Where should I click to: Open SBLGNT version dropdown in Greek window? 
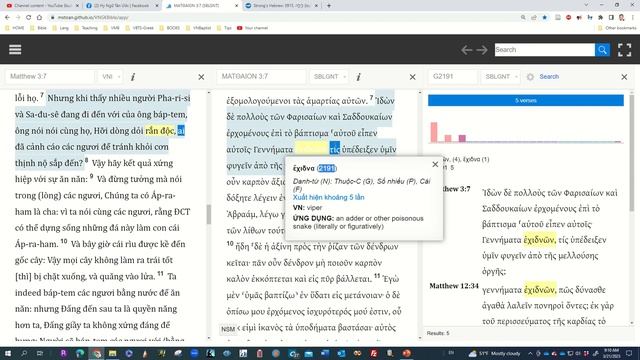(329, 77)
